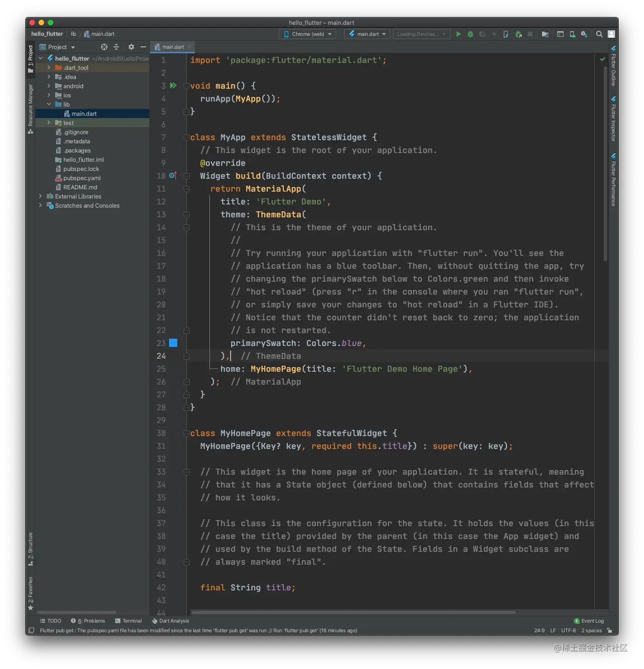
Task: Open the Structure side tab
Action: 31,549
